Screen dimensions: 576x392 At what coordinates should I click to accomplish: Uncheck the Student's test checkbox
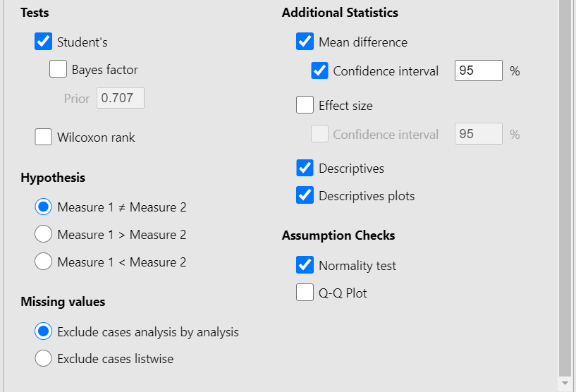tap(44, 42)
